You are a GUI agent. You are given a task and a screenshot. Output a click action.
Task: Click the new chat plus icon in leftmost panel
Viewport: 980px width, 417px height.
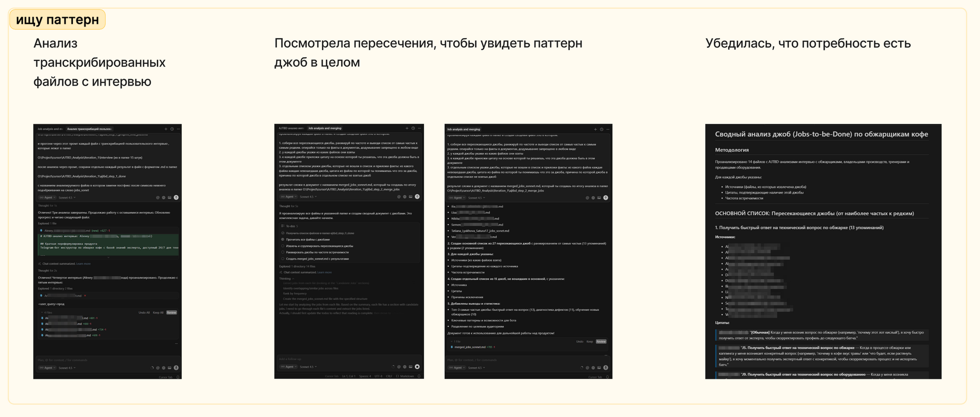click(166, 129)
